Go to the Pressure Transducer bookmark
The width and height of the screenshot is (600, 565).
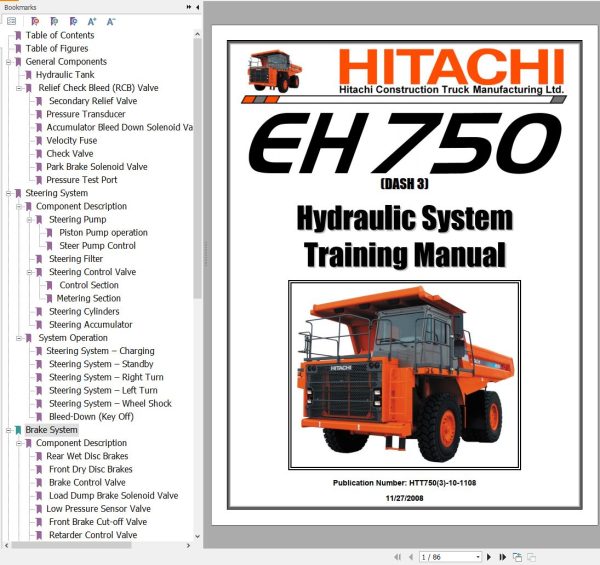[86, 114]
